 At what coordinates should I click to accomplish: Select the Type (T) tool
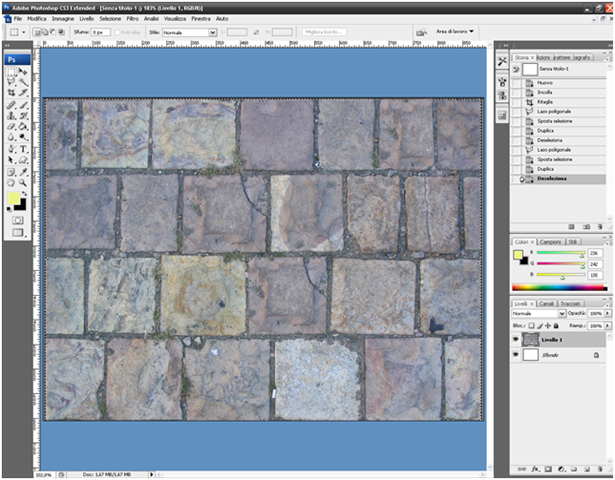(x=23, y=149)
